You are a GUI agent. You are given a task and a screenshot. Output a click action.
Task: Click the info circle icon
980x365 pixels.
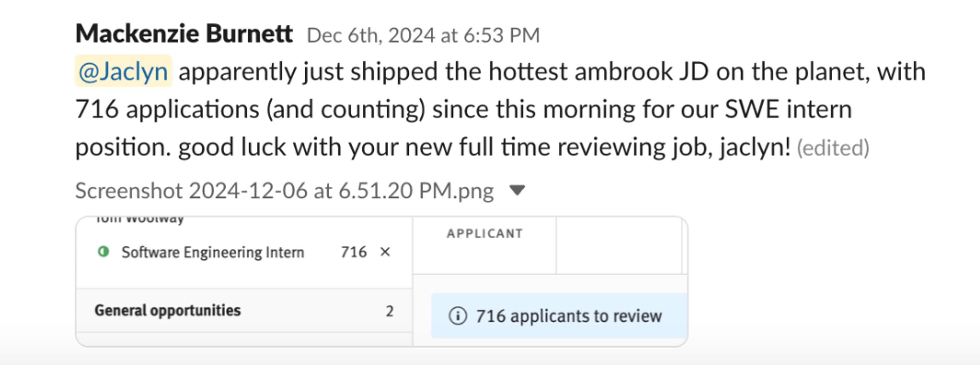tap(457, 316)
